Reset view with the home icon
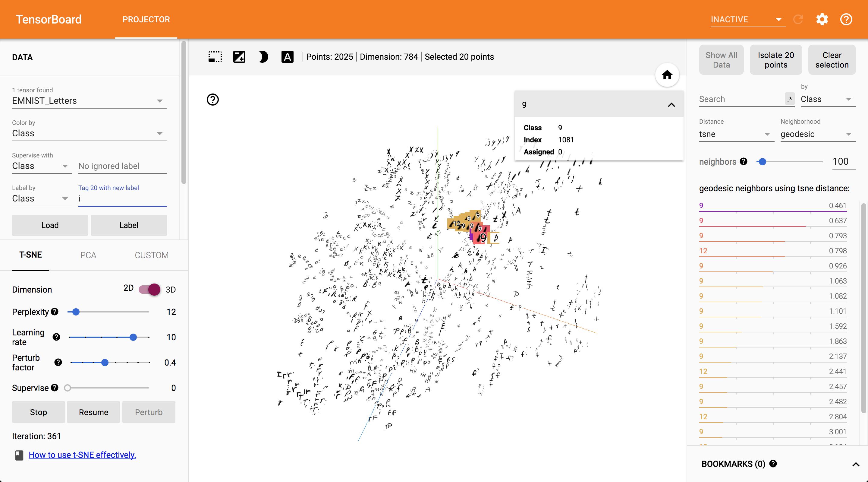The width and height of the screenshot is (868, 482). (x=667, y=75)
